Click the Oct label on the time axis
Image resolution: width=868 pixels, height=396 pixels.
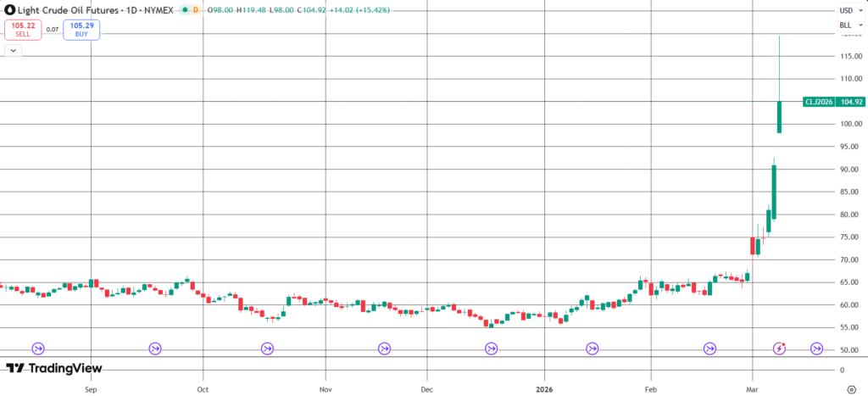point(203,389)
